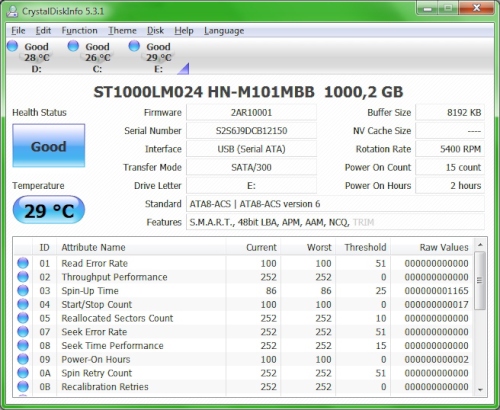The width and height of the screenshot is (500, 410).
Task: Click the Standard field ATA8-ACS
Action: [x=335, y=204]
